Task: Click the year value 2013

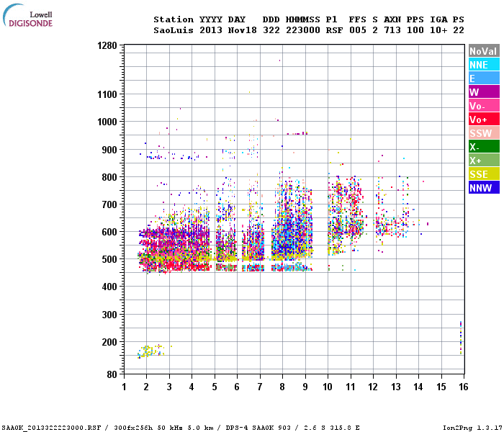Action: pos(211,30)
